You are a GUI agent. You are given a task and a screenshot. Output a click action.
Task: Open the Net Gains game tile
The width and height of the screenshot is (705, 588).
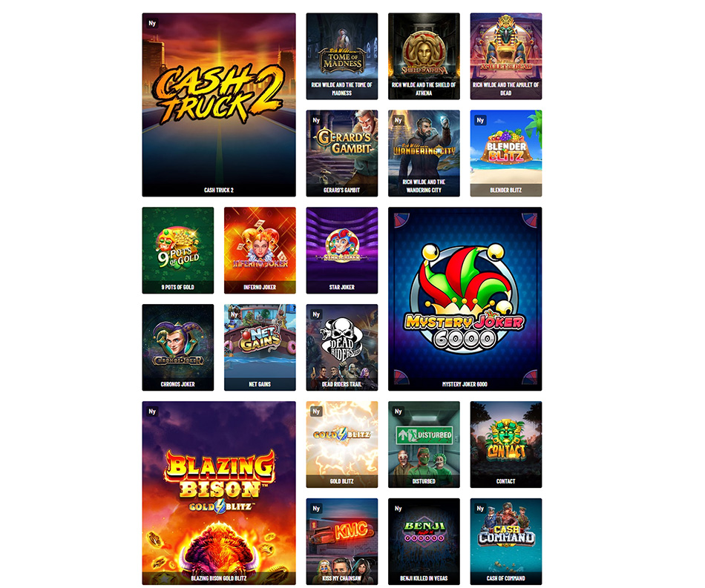pyautogui.click(x=260, y=347)
